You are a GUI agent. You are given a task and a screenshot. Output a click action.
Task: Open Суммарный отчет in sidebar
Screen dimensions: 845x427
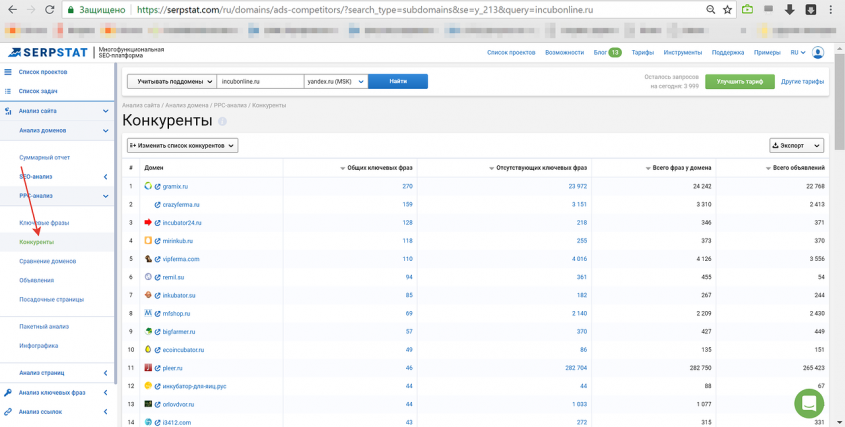coord(44,157)
